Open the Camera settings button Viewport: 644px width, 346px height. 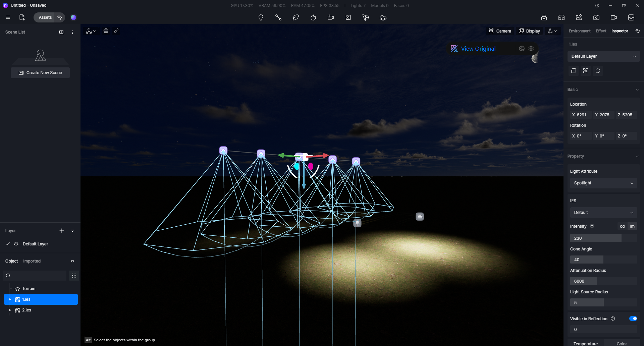[500, 31]
